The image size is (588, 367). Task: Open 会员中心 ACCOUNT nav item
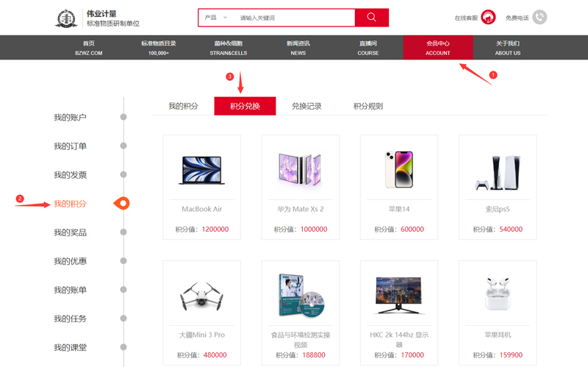tap(438, 48)
